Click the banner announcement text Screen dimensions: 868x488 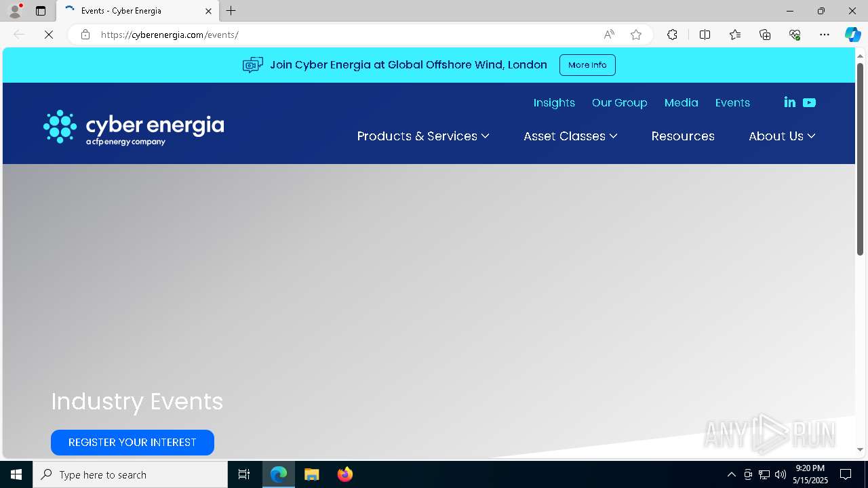[408, 65]
